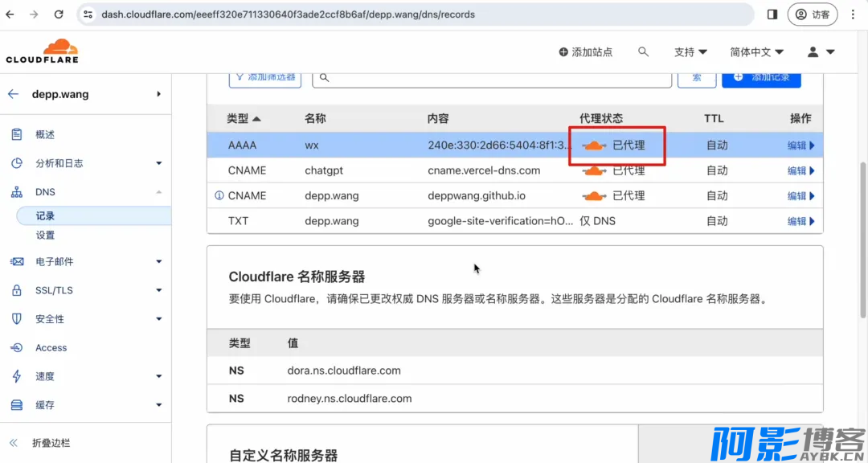Click nameserver rodney.ns.cloudflare.com
Viewport: 868px width, 463px height.
point(350,399)
